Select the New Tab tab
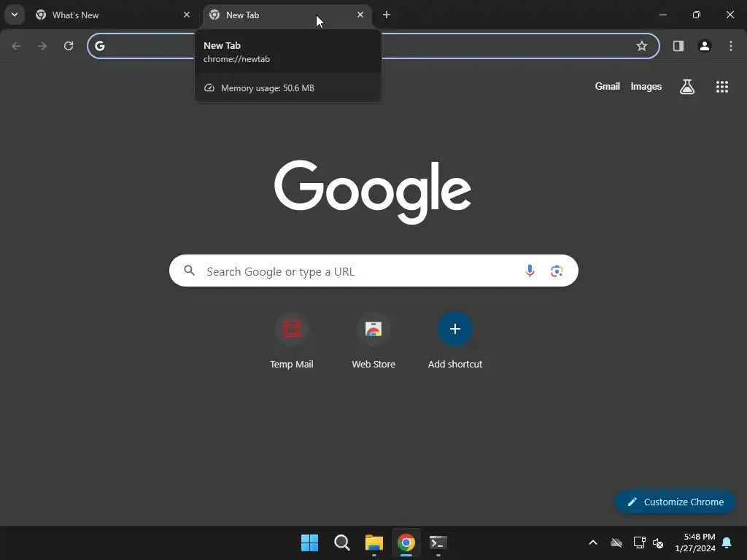 click(x=287, y=15)
